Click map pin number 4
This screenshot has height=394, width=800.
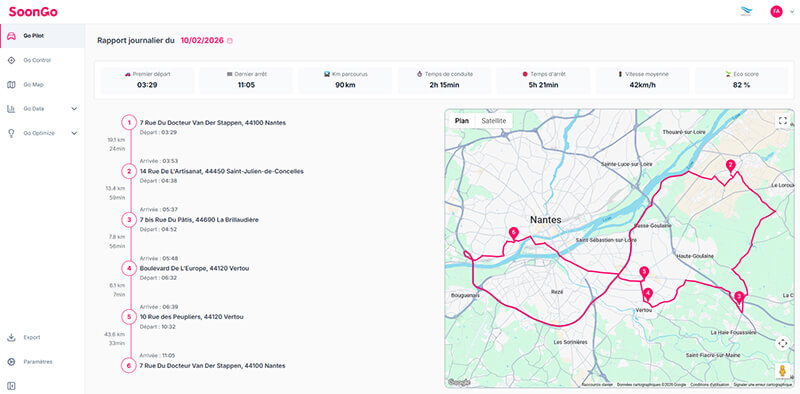click(647, 294)
